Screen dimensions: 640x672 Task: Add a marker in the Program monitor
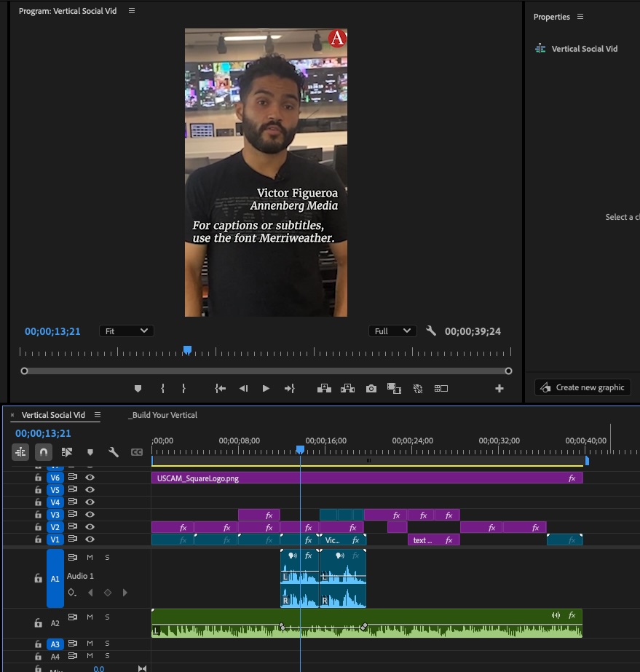click(x=138, y=389)
